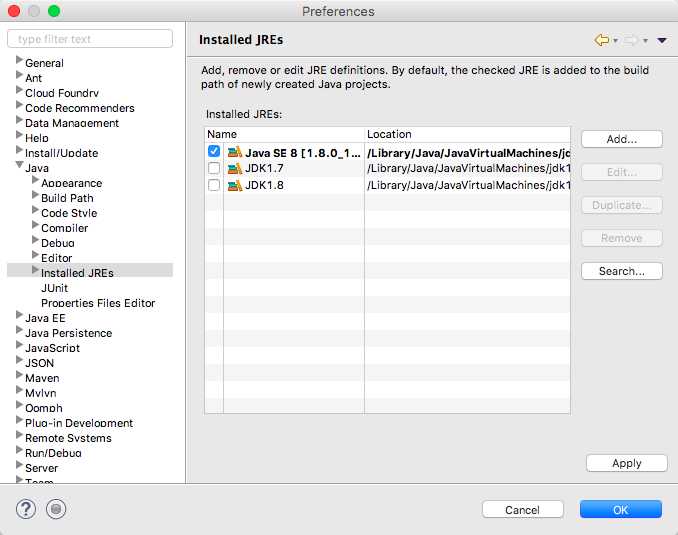Image resolution: width=678 pixels, height=535 pixels.
Task: Check the JDK1.8 checkbox
Action: (x=214, y=185)
